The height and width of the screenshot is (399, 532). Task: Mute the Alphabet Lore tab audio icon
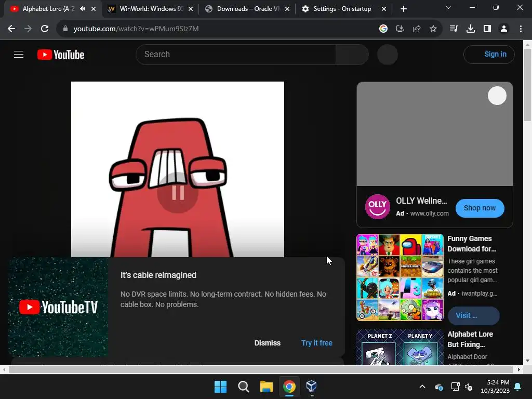[83, 9]
